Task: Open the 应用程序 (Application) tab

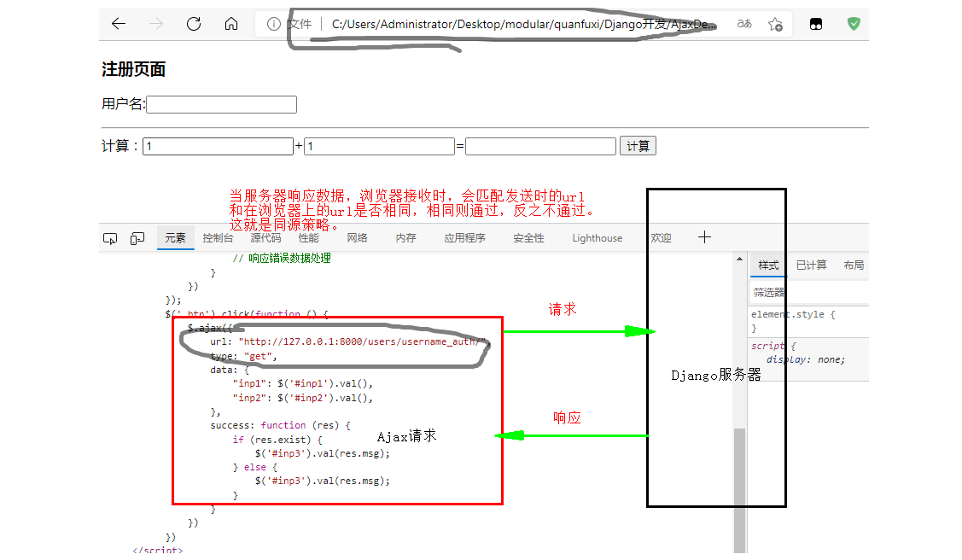Action: (x=464, y=238)
